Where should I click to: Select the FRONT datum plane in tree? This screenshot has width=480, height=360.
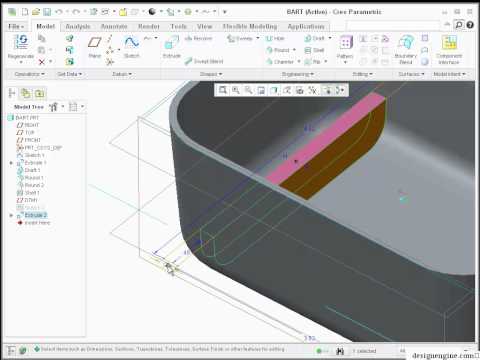pos(29,140)
